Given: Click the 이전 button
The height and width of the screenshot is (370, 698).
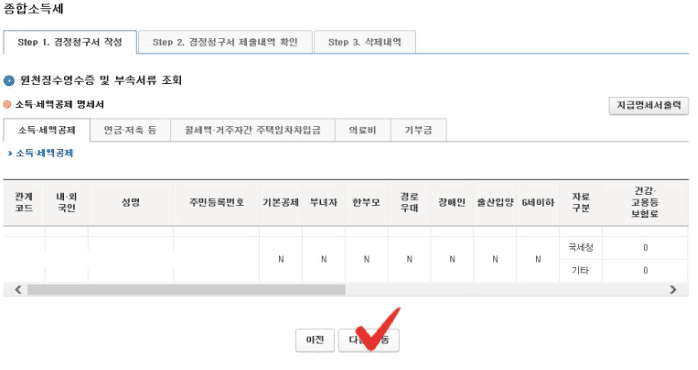Looking at the screenshot, I should 315,340.
